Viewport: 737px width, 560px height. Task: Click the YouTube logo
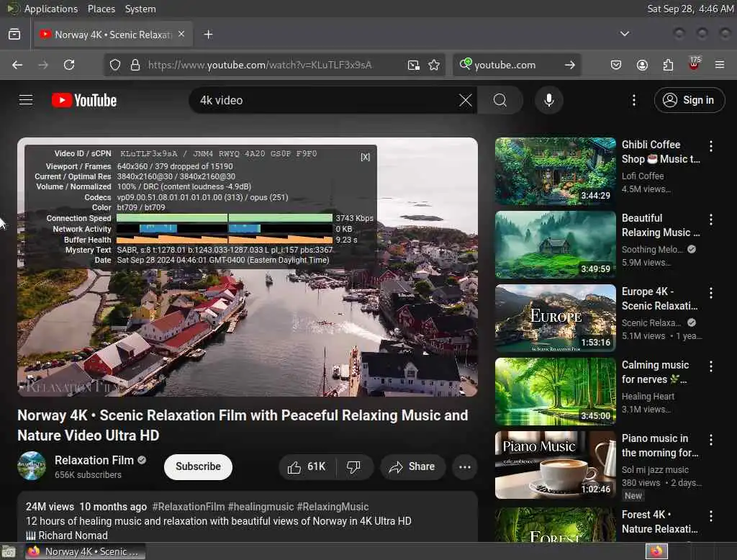[x=84, y=100]
